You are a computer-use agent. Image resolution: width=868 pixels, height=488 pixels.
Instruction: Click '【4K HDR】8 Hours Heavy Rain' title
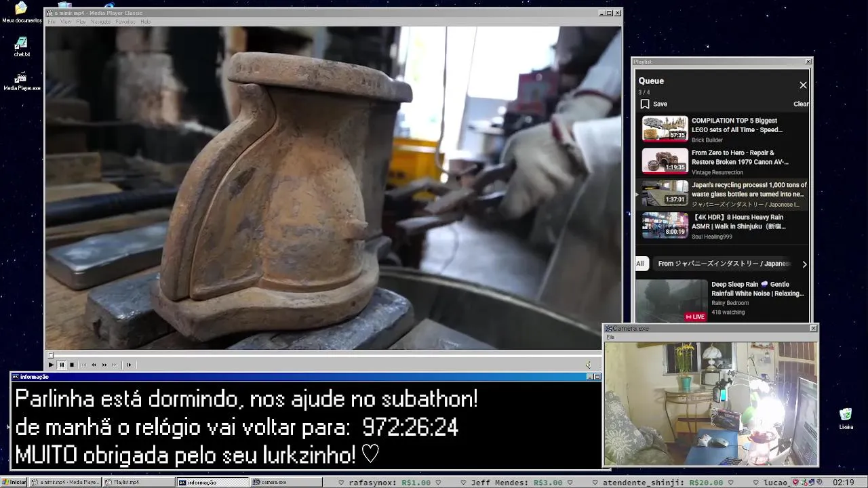(x=739, y=222)
